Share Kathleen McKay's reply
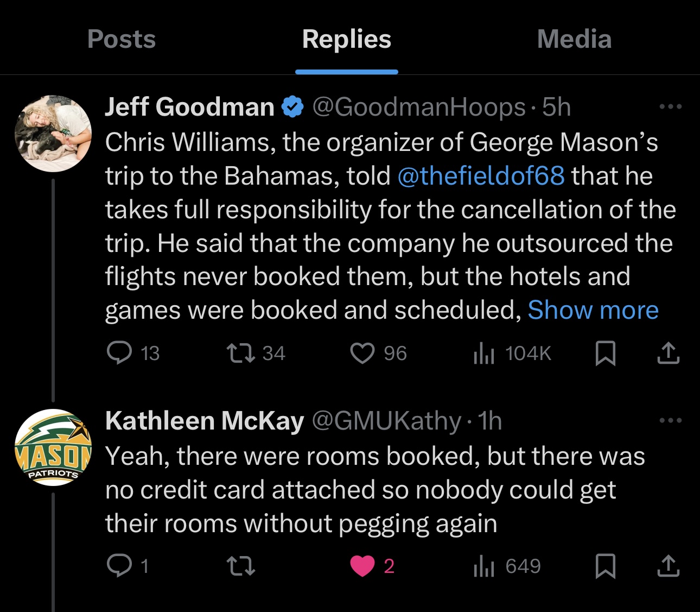The width and height of the screenshot is (700, 612). coord(668,566)
